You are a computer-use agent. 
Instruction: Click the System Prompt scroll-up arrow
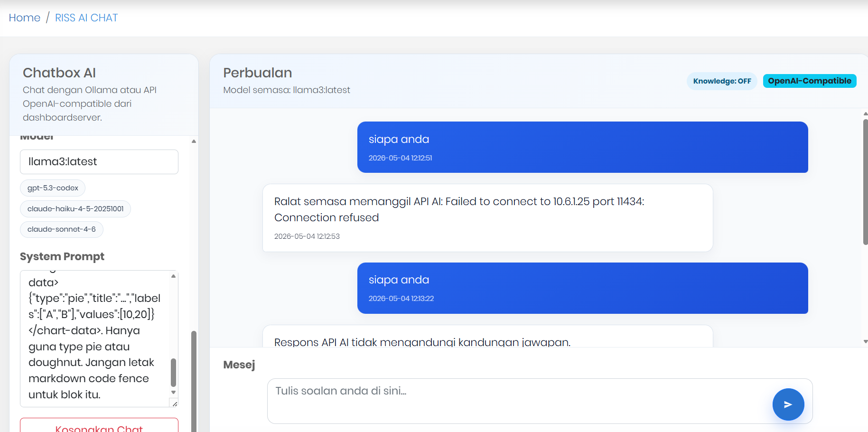click(x=173, y=276)
